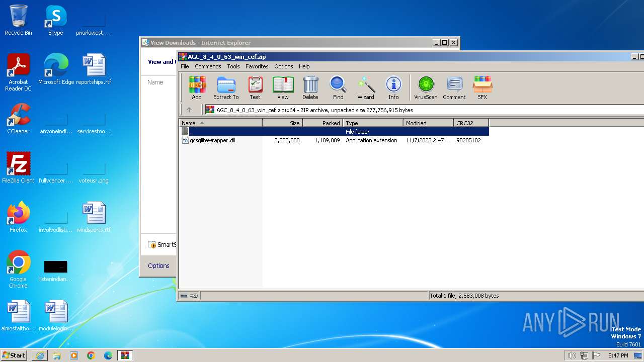
Task: Open the Find magnifier tool
Action: pos(338,88)
